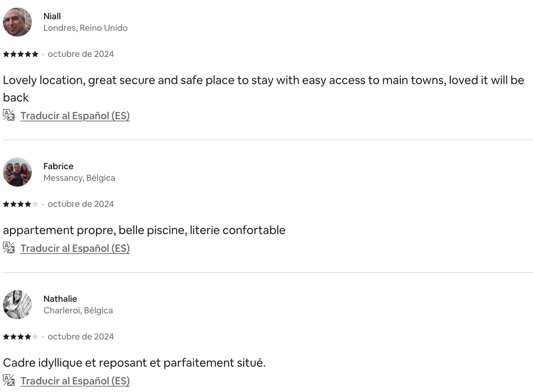Click Niall's five-star rating
This screenshot has height=392, width=533.
21,54
